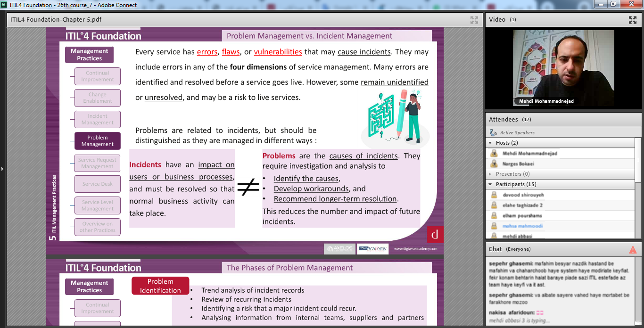Click the Attendees list scrollbar thumb
Viewport: 644px width, 328px height.
(x=638, y=160)
